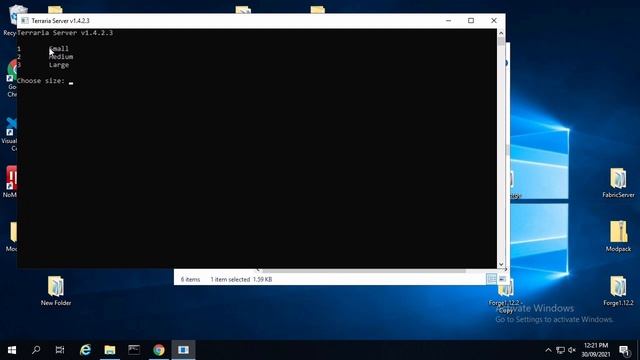
Task: Open the command prompt taskbar icon
Action: [134, 350]
